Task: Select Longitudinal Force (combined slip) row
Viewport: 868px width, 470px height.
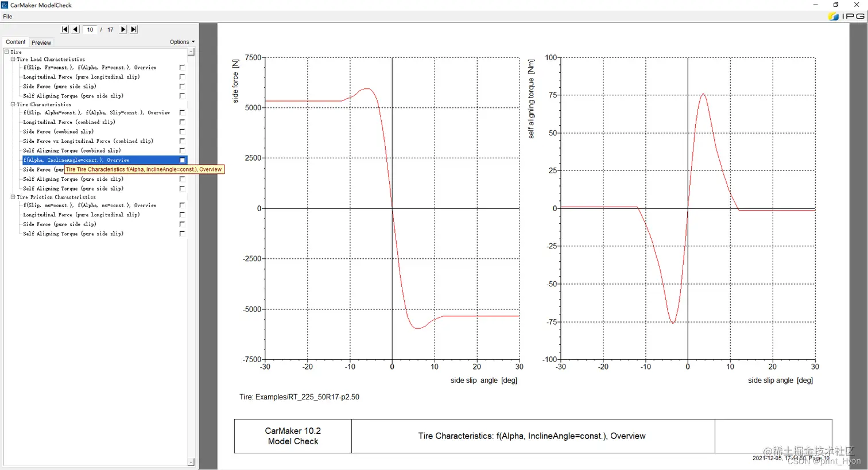Action: (69, 122)
